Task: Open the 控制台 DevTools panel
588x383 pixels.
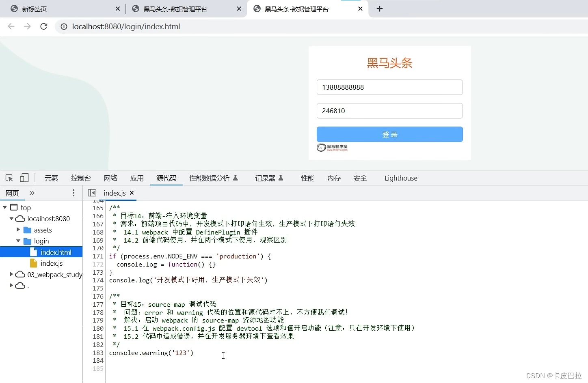Action: pos(81,178)
